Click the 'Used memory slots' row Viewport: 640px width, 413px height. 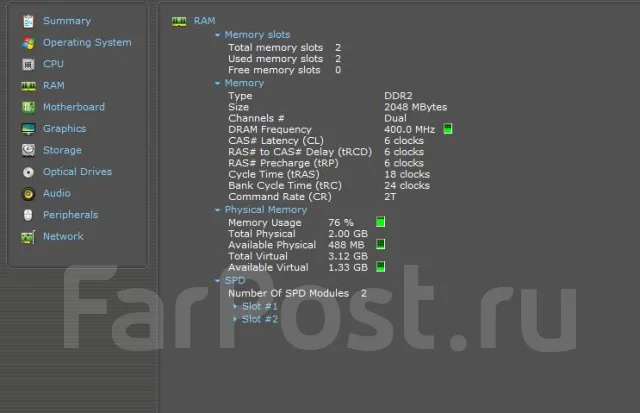click(x=284, y=59)
